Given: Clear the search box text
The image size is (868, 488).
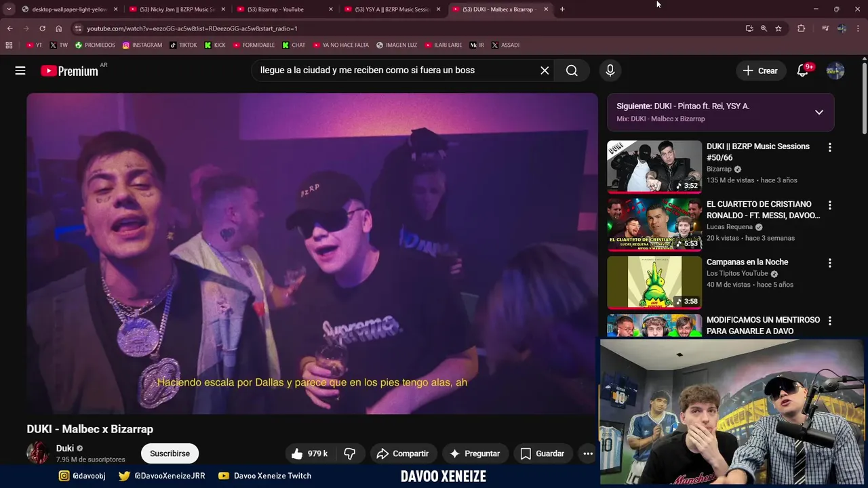Looking at the screenshot, I should point(544,70).
